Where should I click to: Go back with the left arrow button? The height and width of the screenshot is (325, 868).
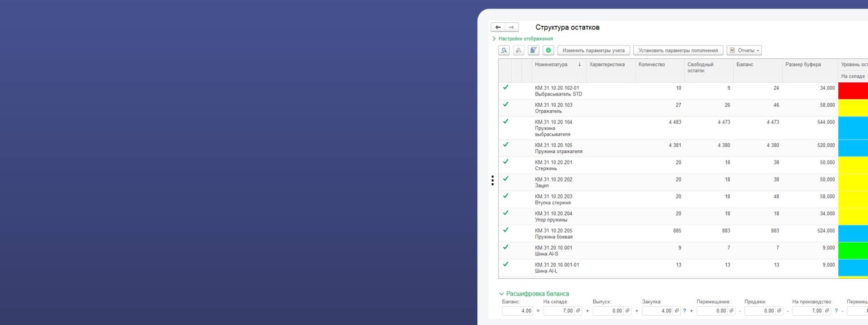(498, 27)
